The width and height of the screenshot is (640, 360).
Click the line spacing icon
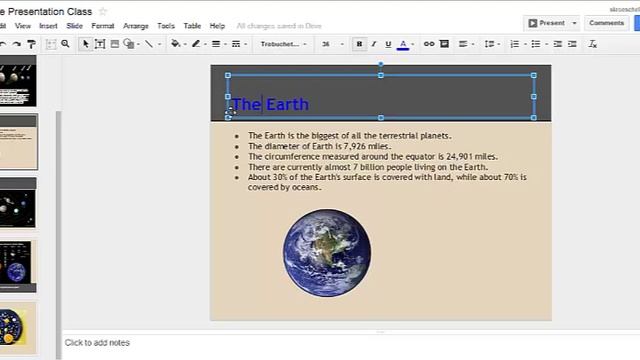tap(489, 44)
